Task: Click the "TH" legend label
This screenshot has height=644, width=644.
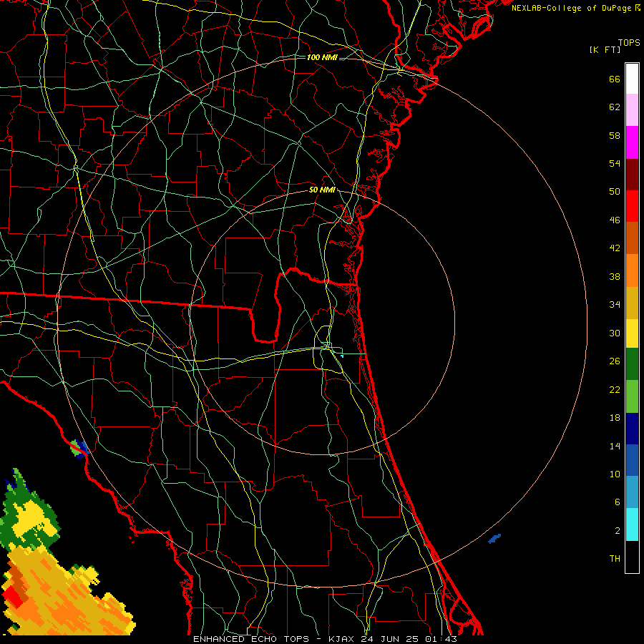Action: [x=615, y=559]
